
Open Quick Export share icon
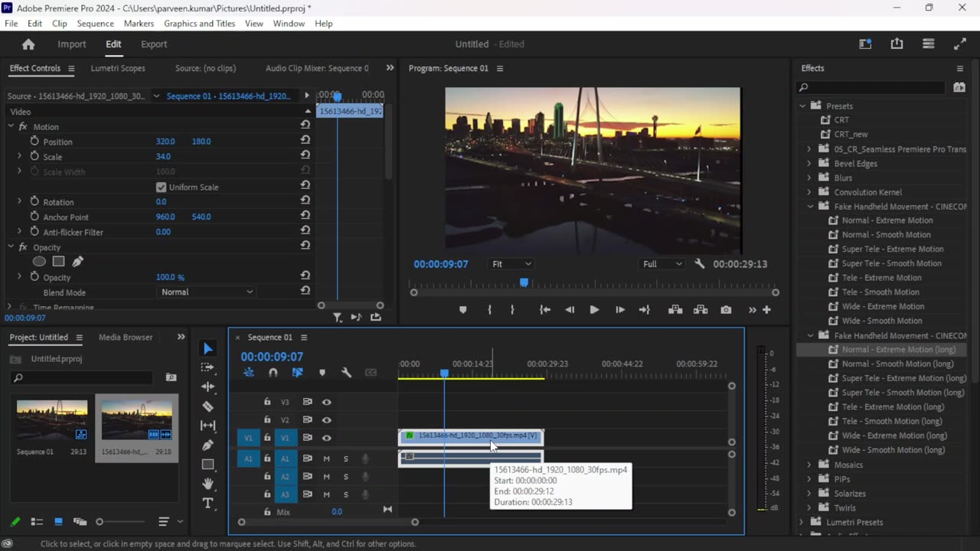897,44
